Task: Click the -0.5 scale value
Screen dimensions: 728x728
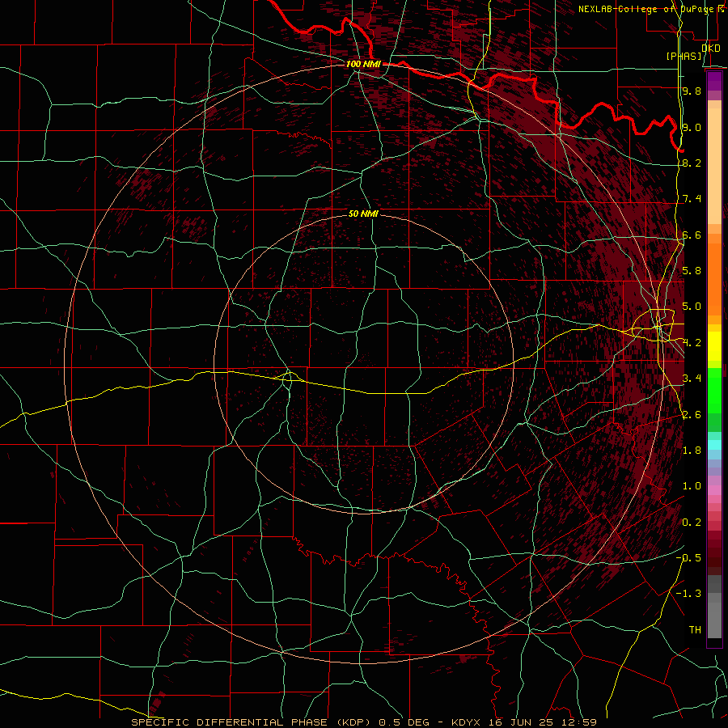Action: tap(688, 558)
